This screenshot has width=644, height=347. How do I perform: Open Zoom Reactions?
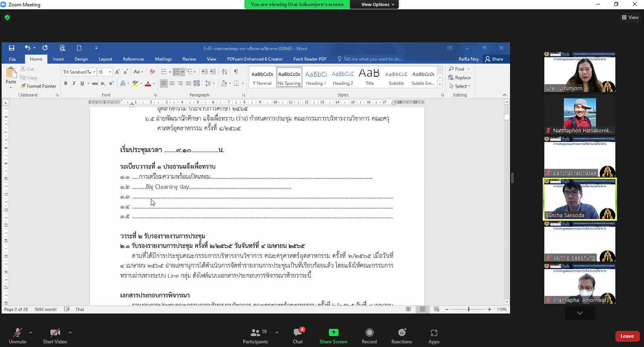[x=401, y=336]
